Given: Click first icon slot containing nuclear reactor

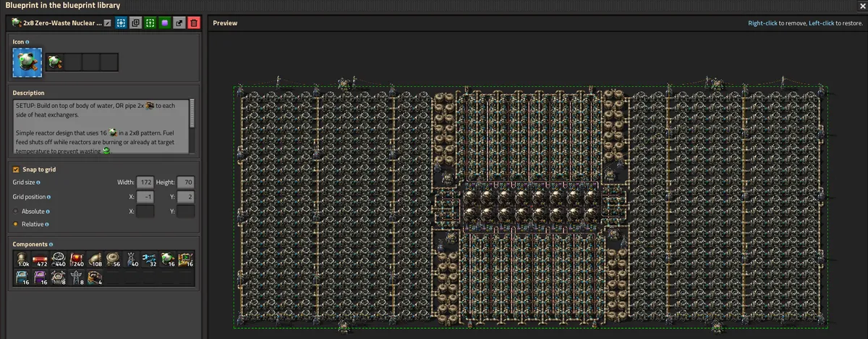Looking at the screenshot, I should coord(54,62).
